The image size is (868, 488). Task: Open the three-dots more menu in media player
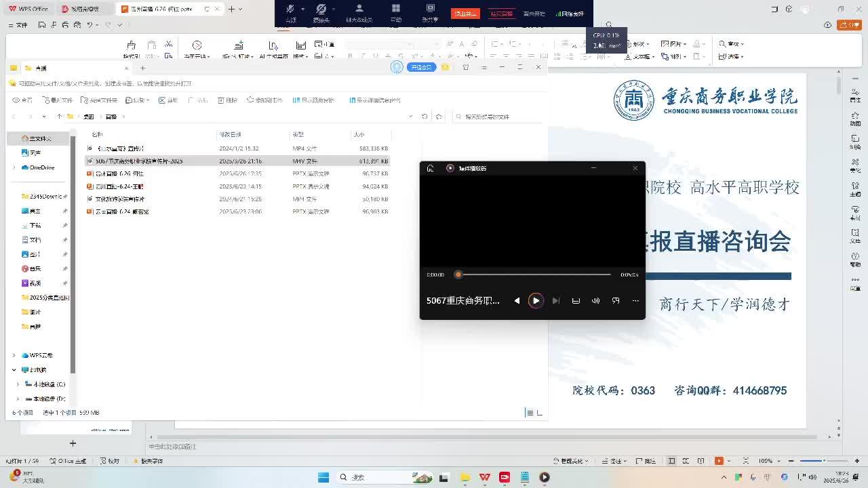(x=635, y=300)
